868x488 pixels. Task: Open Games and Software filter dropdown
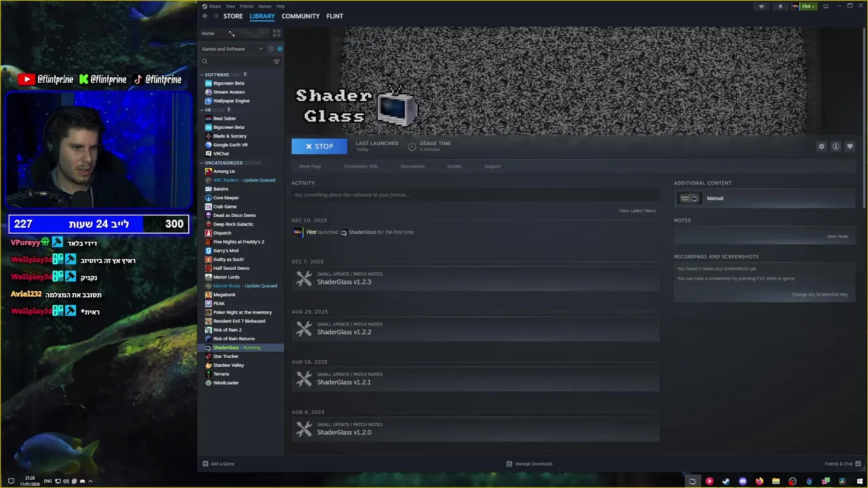[x=232, y=49]
